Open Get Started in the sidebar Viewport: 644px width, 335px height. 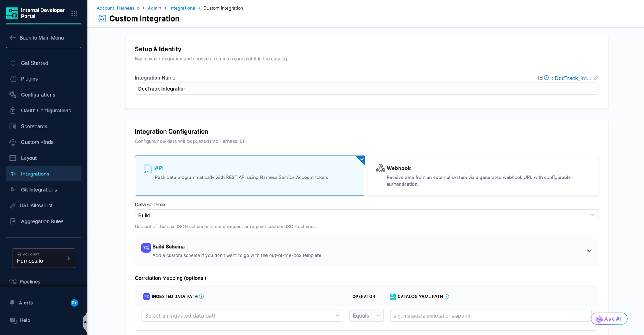click(44, 63)
